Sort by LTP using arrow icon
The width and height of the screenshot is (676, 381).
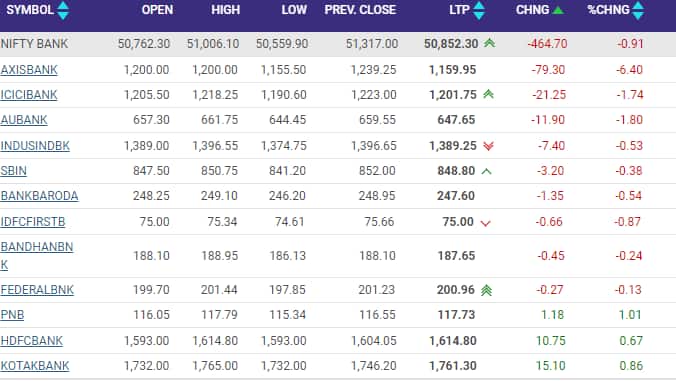point(479,10)
